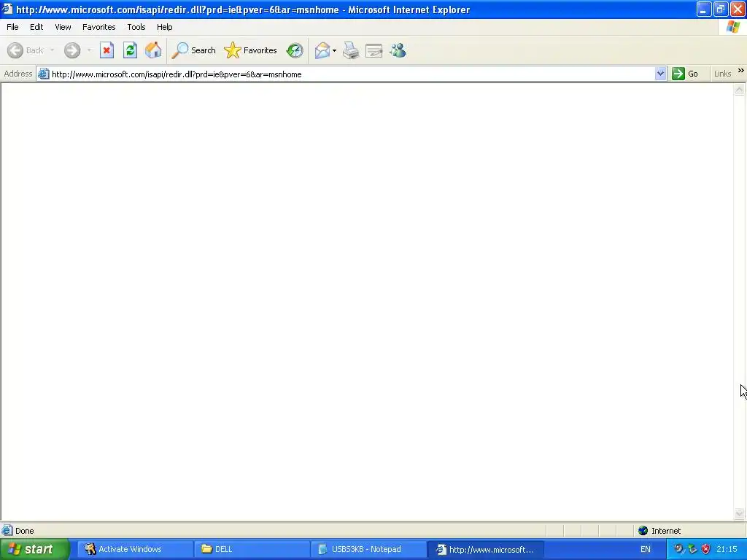747x560 pixels.
Task: Click the scrollbar up arrow
Action: 740,89
